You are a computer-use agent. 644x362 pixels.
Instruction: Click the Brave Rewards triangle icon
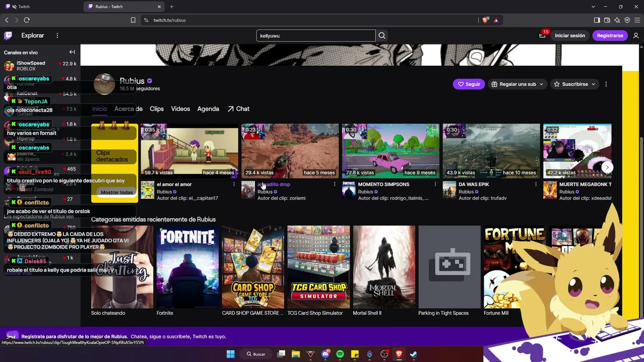pos(496,20)
